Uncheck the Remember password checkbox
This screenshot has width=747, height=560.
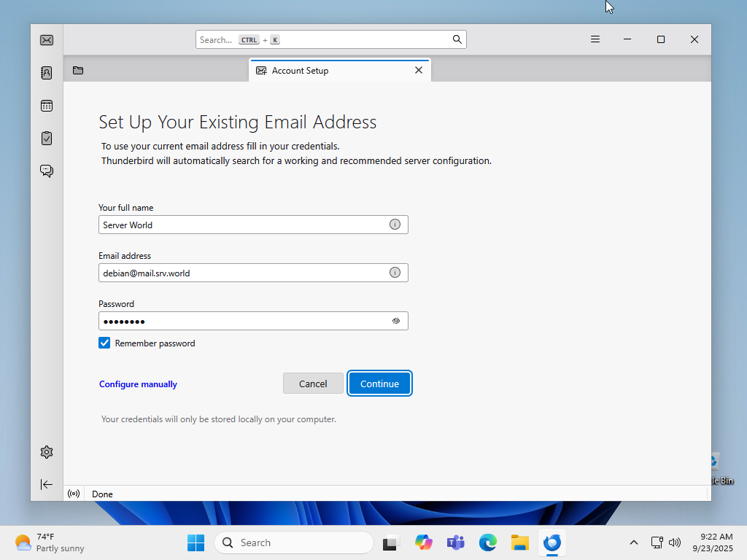(104, 343)
